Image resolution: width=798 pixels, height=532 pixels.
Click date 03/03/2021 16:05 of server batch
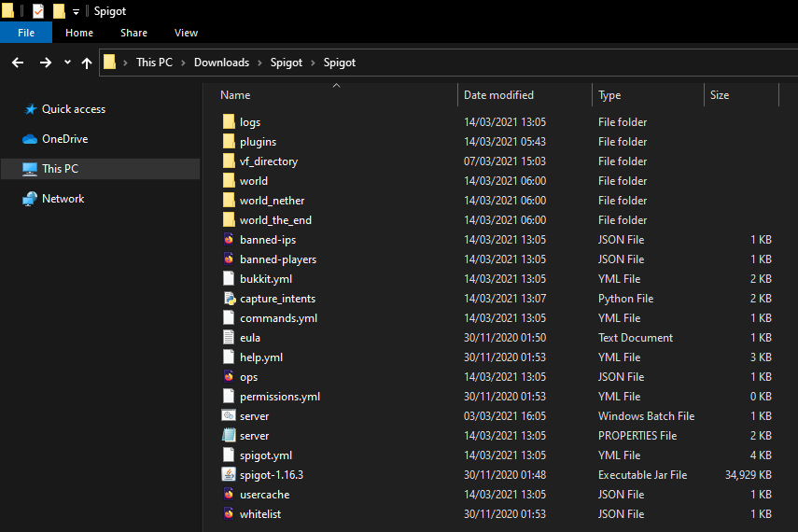504,416
